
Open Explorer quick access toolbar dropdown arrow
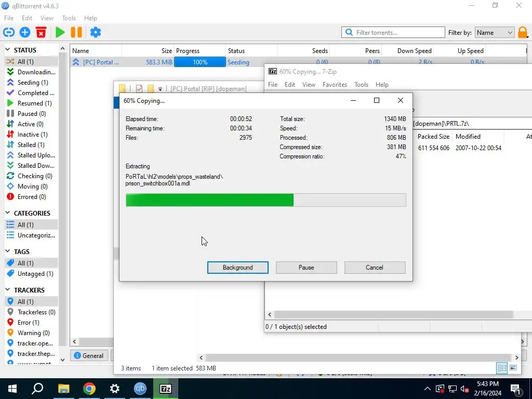[160, 89]
